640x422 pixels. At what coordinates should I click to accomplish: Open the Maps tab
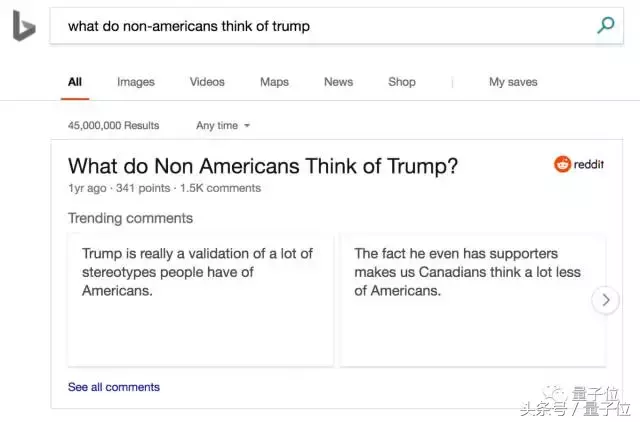click(x=274, y=82)
